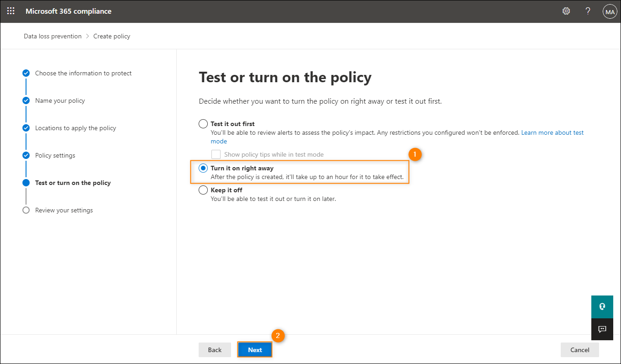The width and height of the screenshot is (621, 364).
Task: Click 'You'll be able to test it out' text
Action: pyautogui.click(x=273, y=199)
